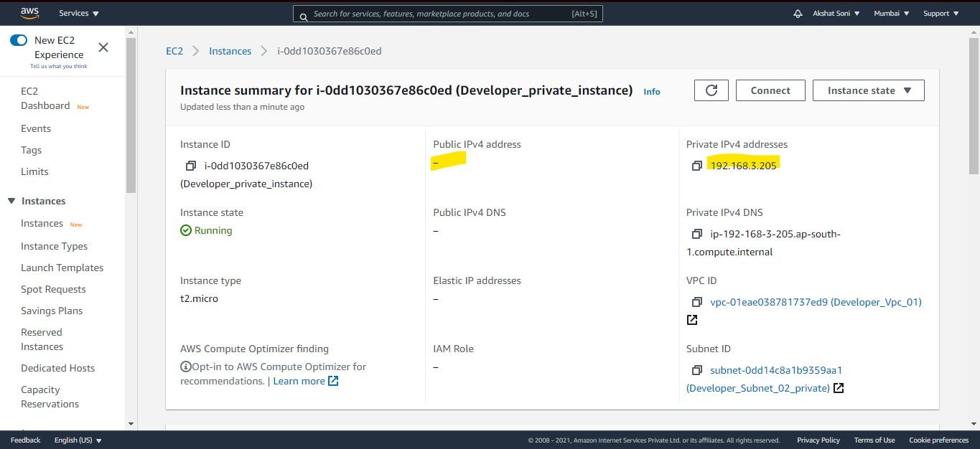Viewport: 980px width, 449px height.
Task: Open EC2 Dashboard in sidebar
Action: 45,98
